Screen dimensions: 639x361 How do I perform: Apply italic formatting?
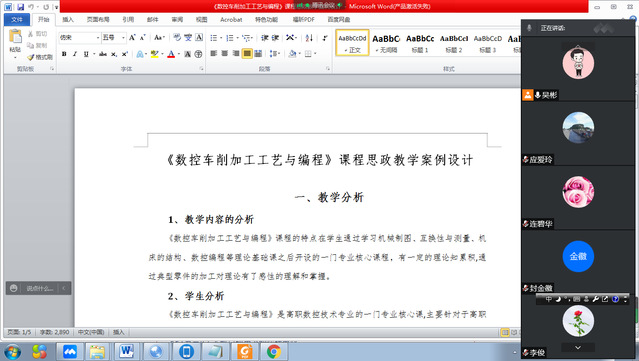pyautogui.click(x=75, y=54)
